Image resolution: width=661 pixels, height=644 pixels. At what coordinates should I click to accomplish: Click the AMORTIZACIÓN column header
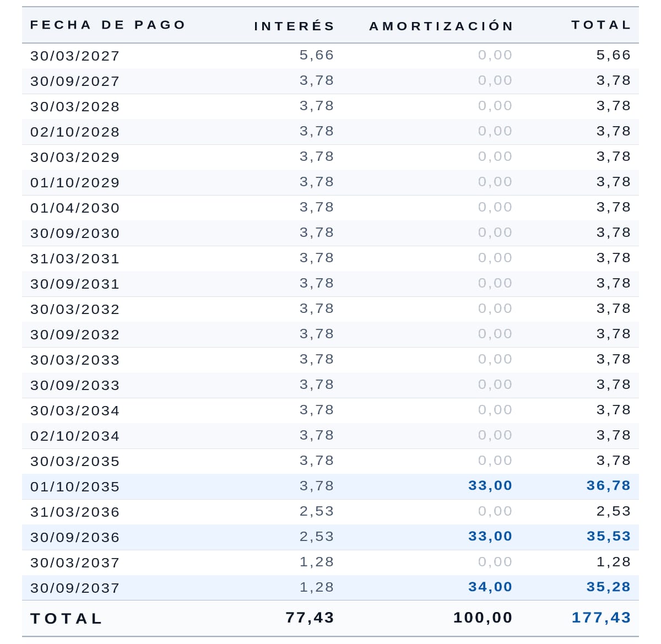441,26
